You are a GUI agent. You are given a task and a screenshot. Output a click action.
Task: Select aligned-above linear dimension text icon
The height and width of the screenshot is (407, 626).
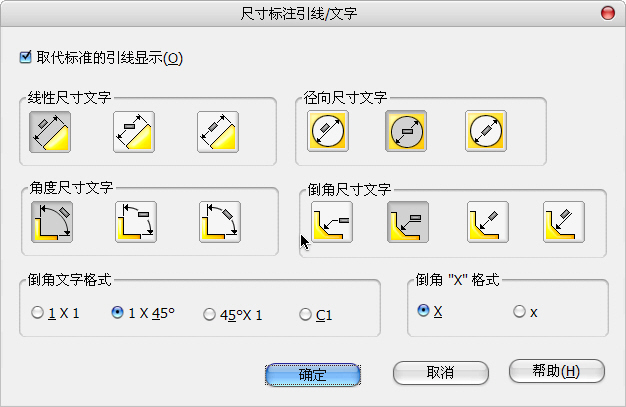click(50, 131)
